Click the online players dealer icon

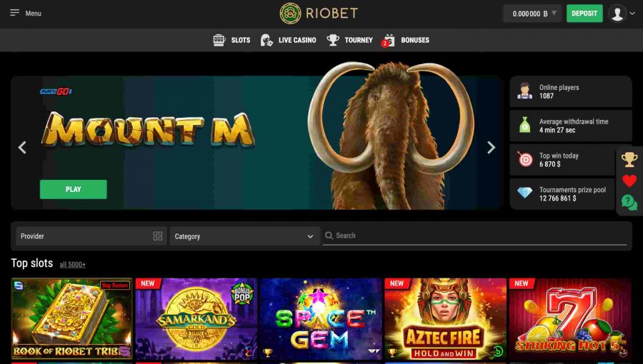coord(524,91)
